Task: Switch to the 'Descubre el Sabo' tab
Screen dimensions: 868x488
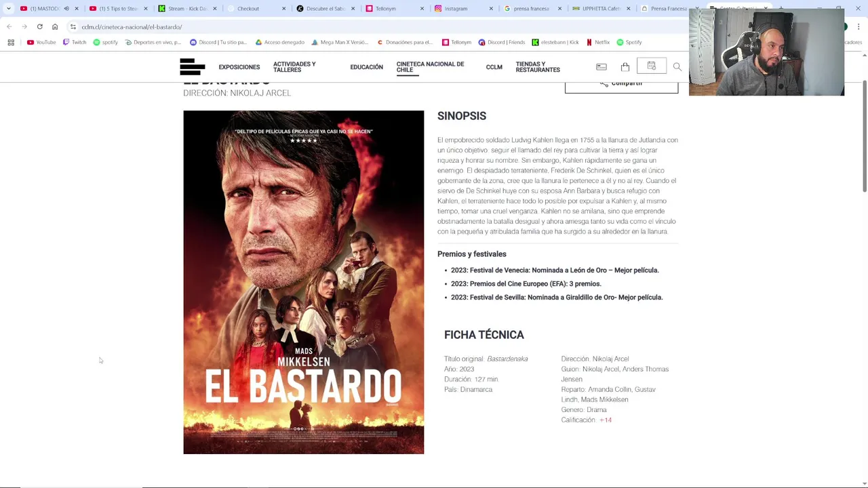Action: pyautogui.click(x=325, y=8)
